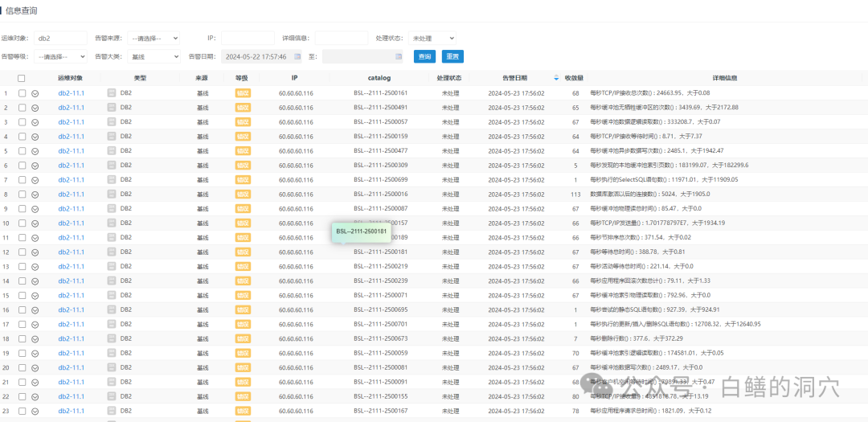Viewport: 868px width, 422px height.
Task: Click DB2 type icon in row 11
Action: 111,237
